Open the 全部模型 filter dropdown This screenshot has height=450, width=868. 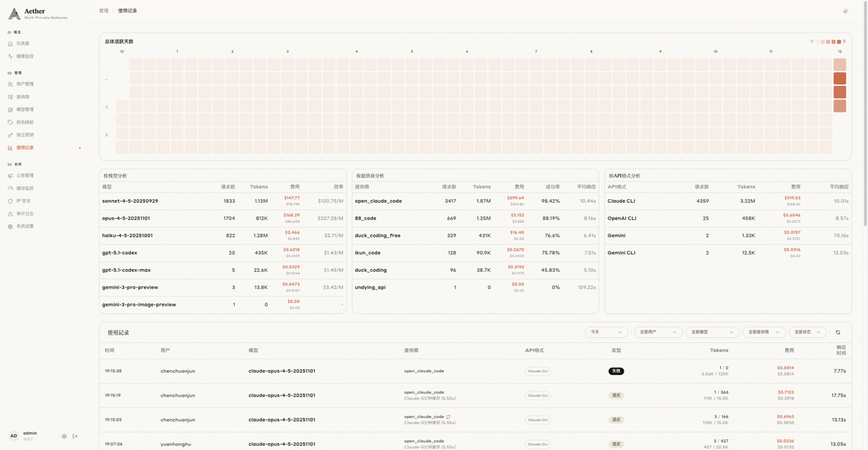pyautogui.click(x=712, y=333)
